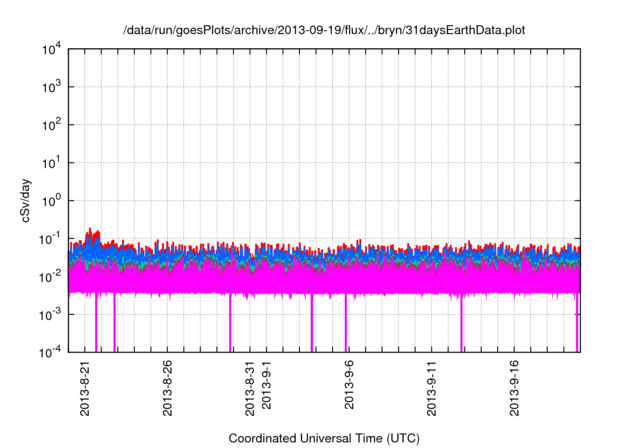
Task: Click the 10^3 y-axis tick label
Action: point(51,87)
